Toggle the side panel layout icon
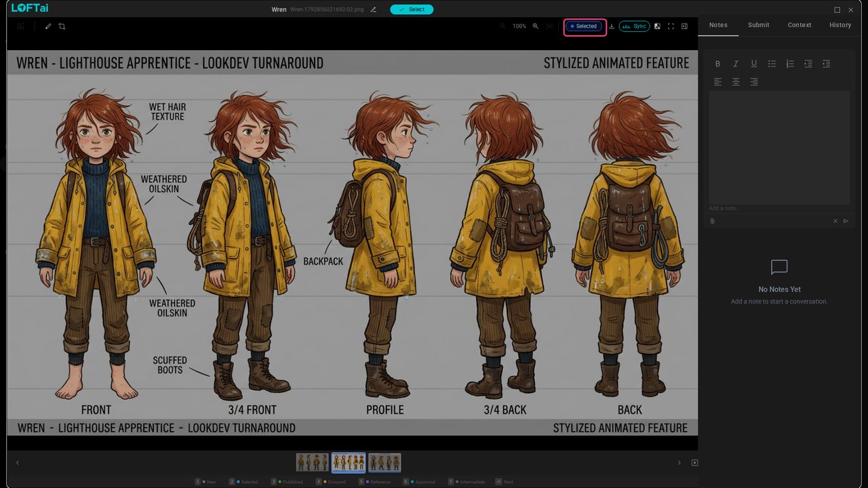Screen dimensions: 868x488 point(684,26)
